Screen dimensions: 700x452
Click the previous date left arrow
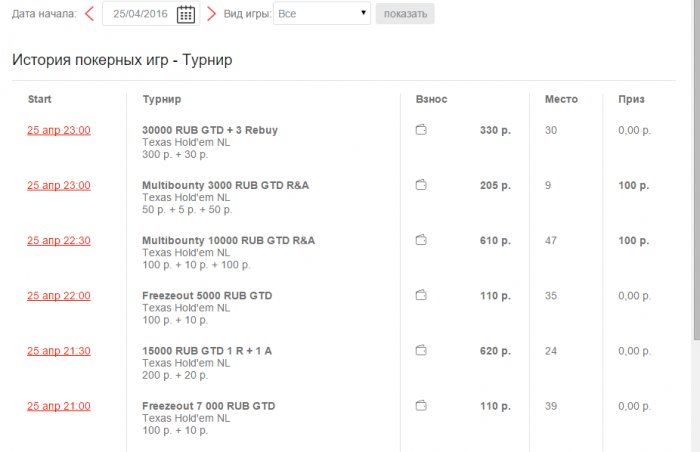point(89,14)
